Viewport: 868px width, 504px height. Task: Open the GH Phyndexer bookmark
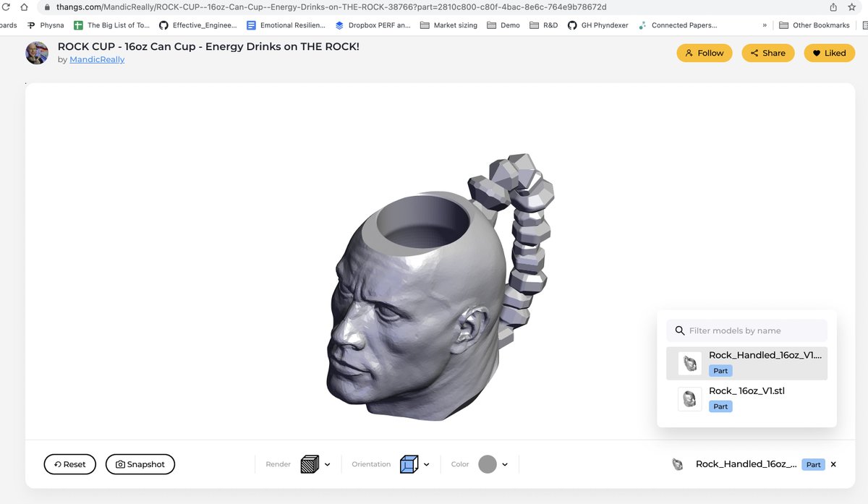coord(597,25)
